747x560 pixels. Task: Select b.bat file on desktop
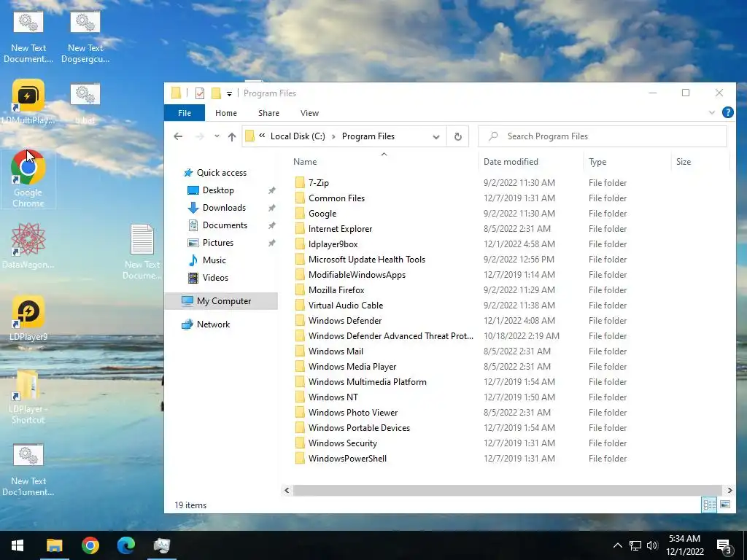point(85,104)
